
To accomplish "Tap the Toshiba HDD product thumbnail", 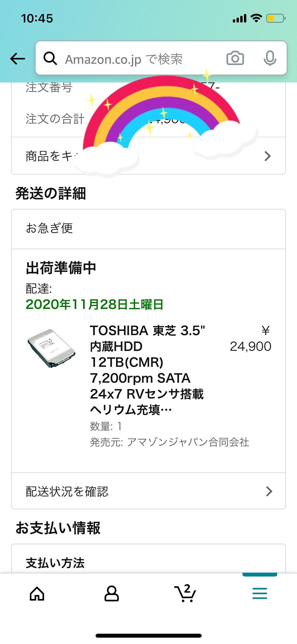I will click(x=51, y=348).
